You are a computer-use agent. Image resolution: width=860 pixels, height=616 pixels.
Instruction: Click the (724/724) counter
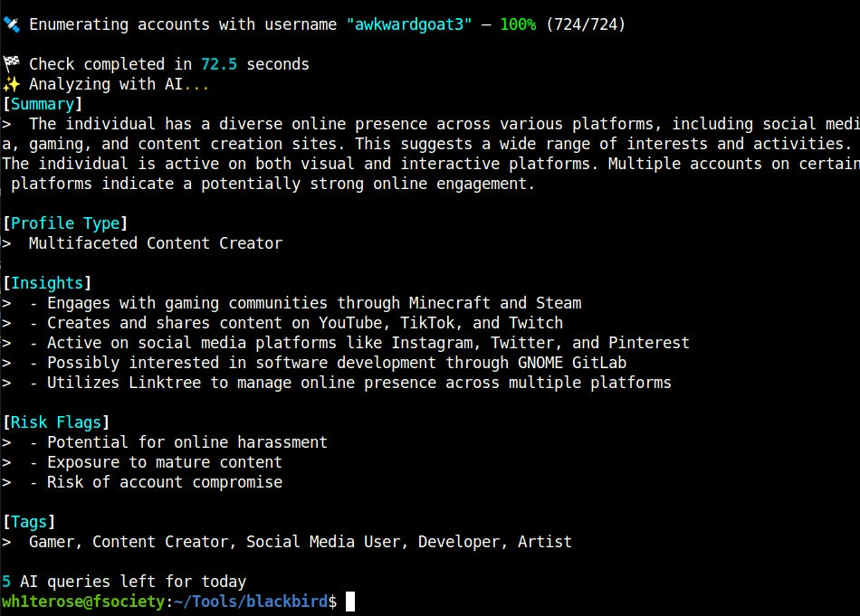586,24
